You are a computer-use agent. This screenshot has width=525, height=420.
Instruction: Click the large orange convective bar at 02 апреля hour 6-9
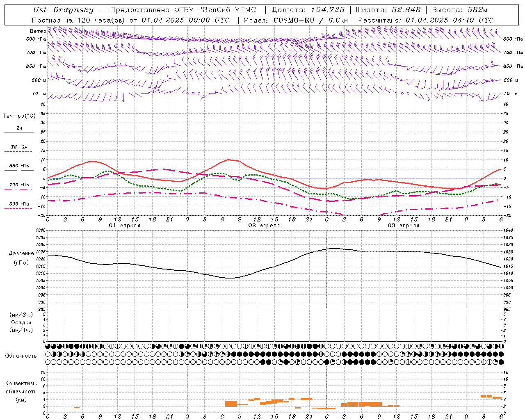231,404
